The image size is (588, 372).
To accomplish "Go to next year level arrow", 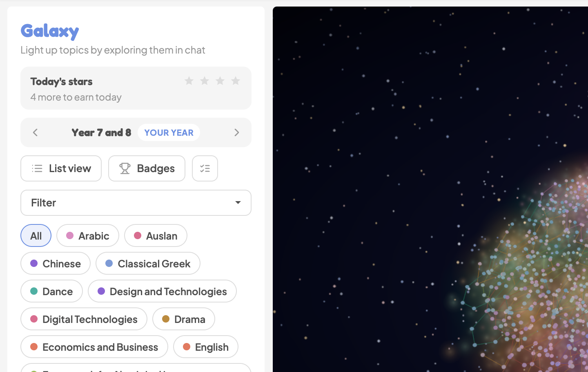I will coord(236,132).
